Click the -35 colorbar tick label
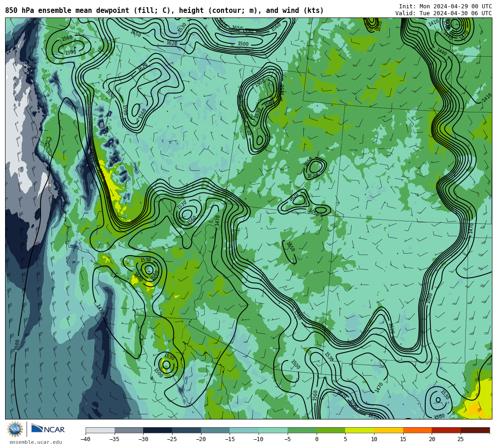 click(x=114, y=439)
